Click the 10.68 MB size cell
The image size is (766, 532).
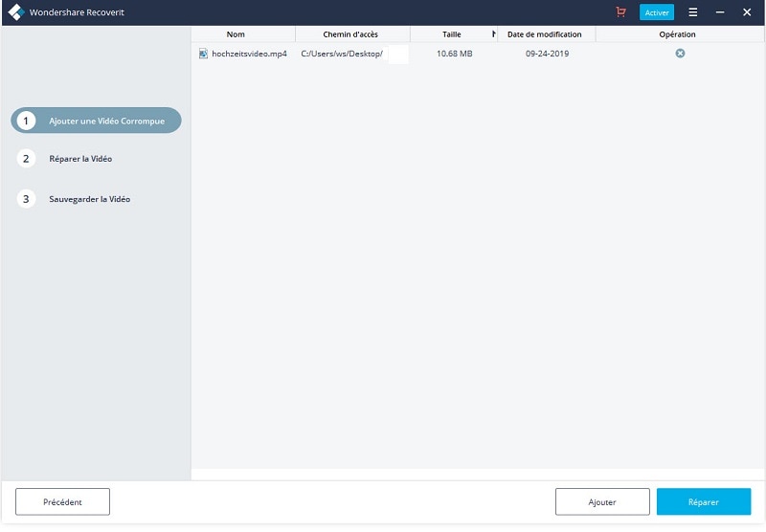(454, 54)
